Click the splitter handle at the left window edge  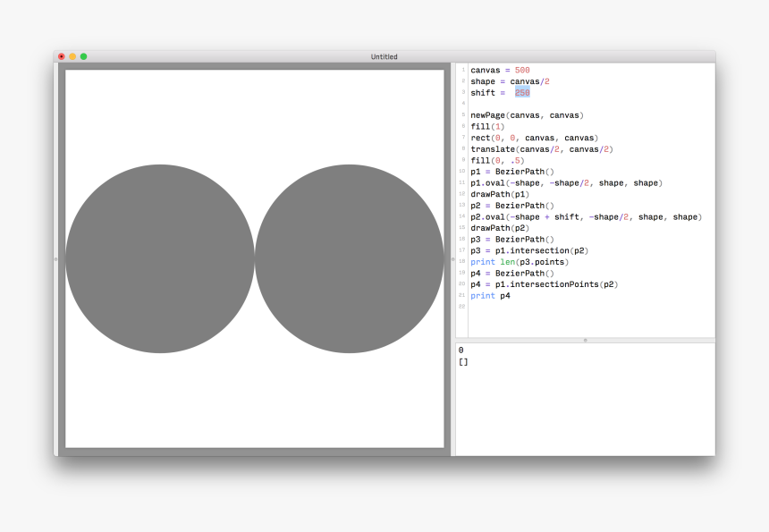pos(55,258)
